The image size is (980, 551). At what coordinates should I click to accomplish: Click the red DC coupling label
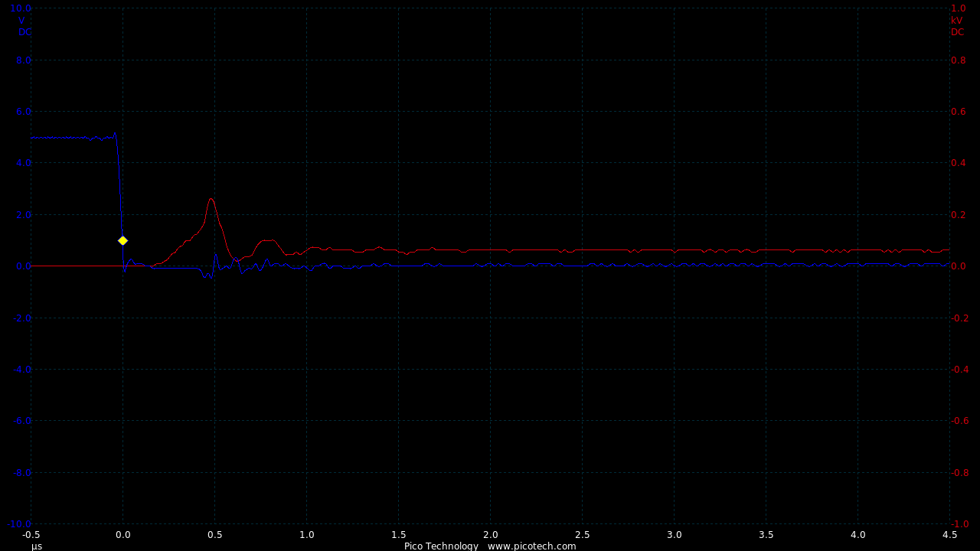click(x=958, y=32)
